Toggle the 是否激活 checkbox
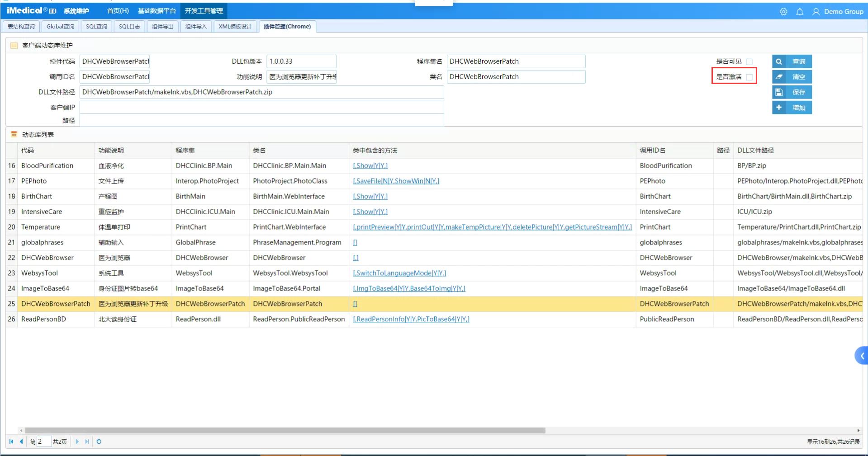This screenshot has height=456, width=868. point(749,77)
